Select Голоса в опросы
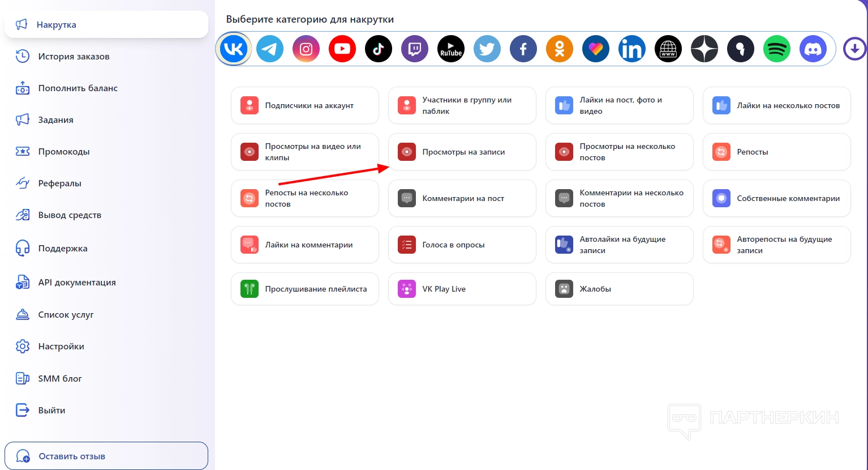This screenshot has height=470, width=868. click(x=462, y=245)
